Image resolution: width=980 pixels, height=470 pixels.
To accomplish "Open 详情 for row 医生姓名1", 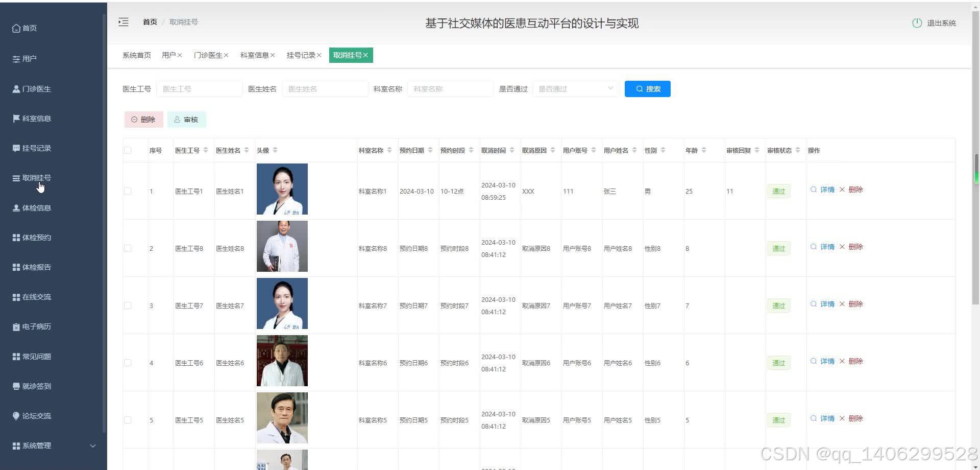I will coord(823,190).
